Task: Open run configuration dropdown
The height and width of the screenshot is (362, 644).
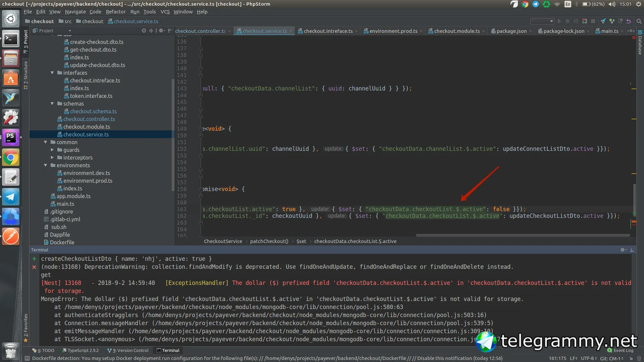Action: coord(542,21)
